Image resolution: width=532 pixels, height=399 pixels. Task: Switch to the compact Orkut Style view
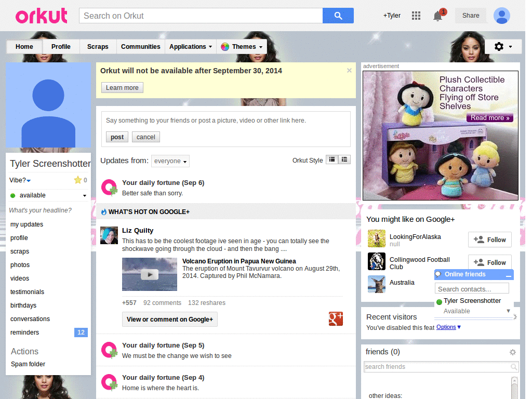332,159
